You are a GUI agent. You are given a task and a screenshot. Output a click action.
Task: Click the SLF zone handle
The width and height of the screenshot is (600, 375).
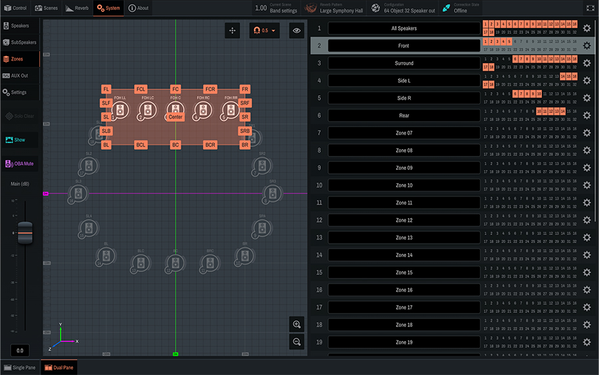click(106, 103)
